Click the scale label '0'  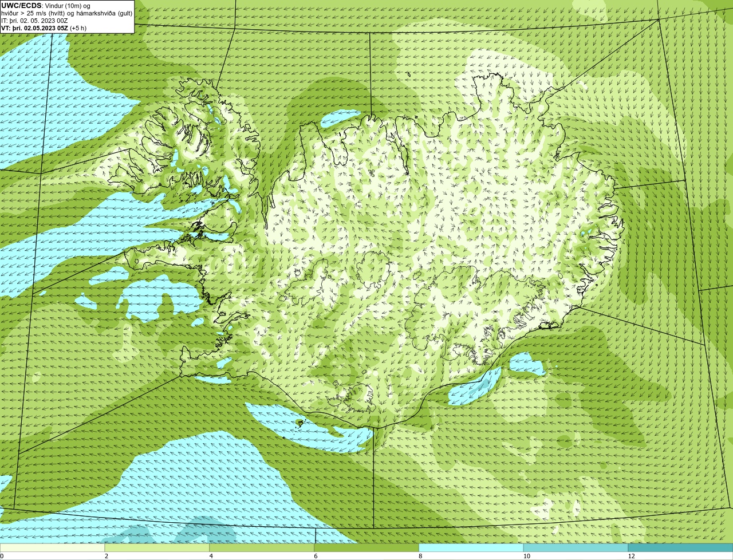tap(2, 556)
